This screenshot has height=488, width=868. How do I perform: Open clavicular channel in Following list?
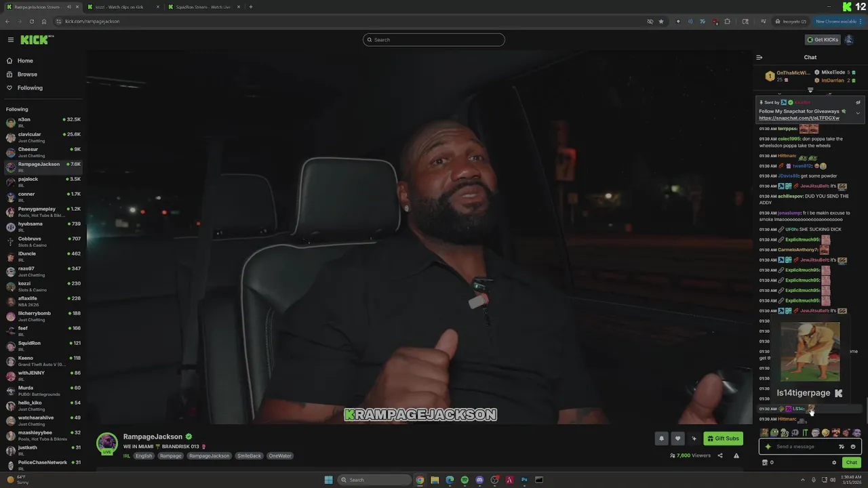tap(42, 138)
